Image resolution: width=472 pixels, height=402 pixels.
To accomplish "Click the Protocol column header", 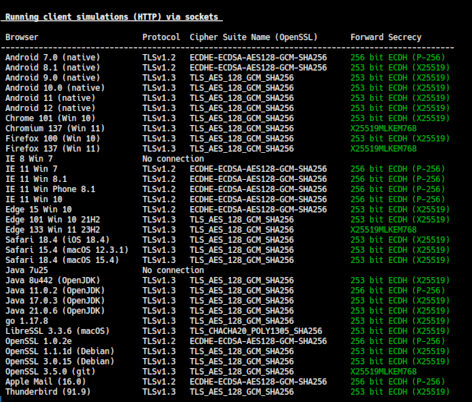I will click(x=161, y=37).
